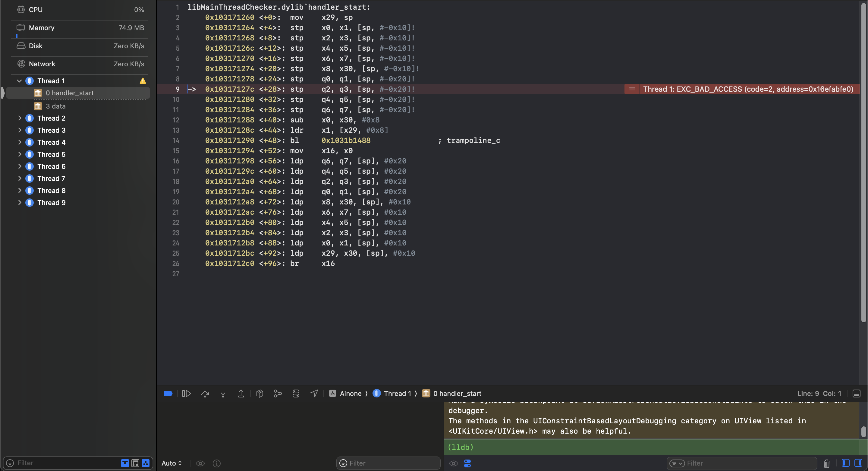Open the Debug Memory Graph
Viewport: 868px width, 471px height.
pos(278,393)
